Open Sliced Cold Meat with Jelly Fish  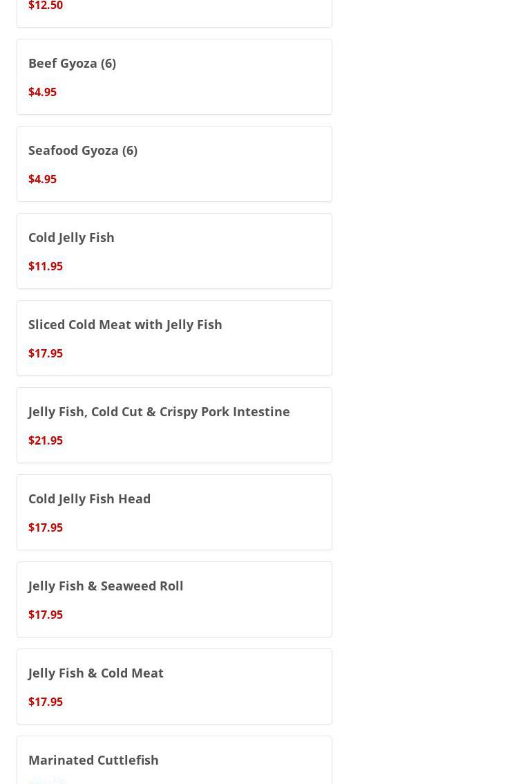pyautogui.click(x=125, y=324)
